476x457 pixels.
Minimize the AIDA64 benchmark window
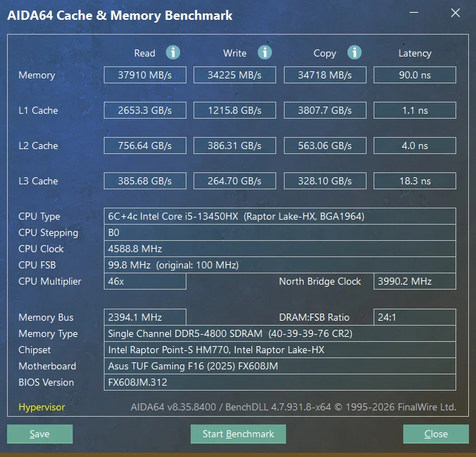click(x=414, y=13)
